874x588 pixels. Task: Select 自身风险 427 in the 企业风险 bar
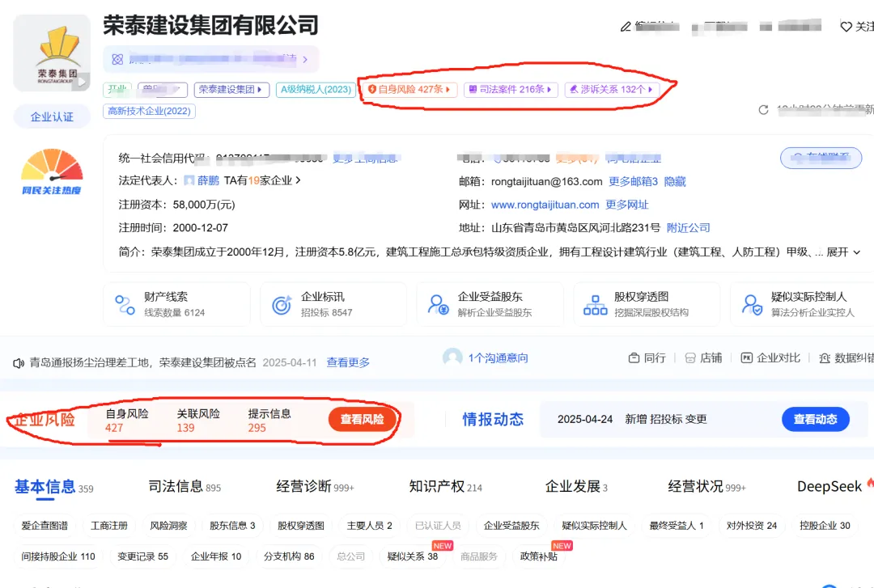coord(127,421)
